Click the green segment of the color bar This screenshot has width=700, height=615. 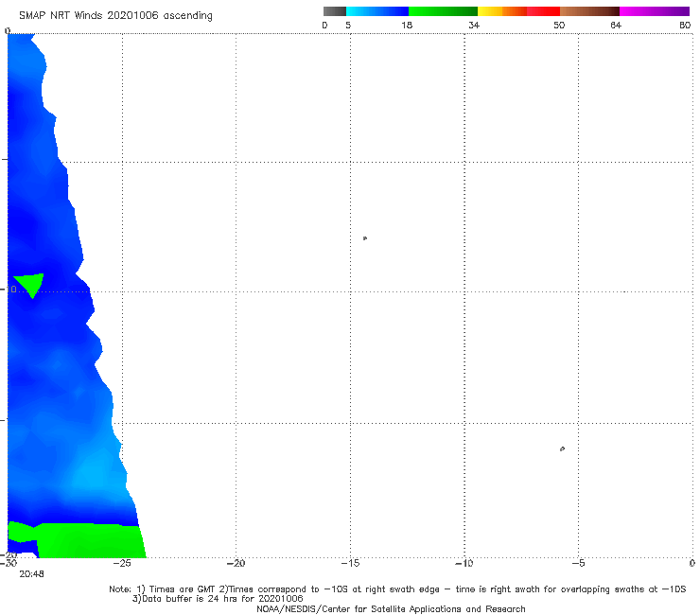[443, 11]
